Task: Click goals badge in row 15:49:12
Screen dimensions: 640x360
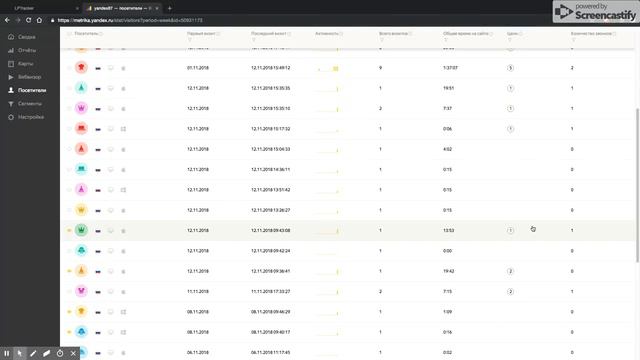Action: pos(510,68)
